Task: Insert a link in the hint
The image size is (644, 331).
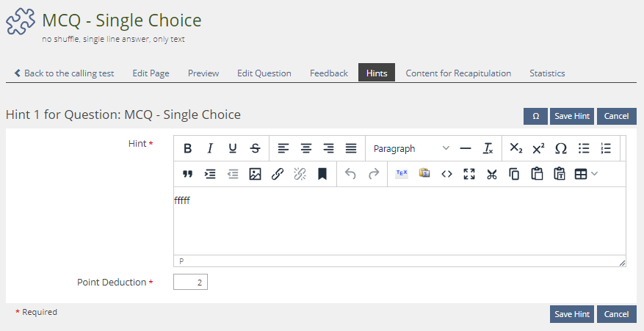Action: point(278,174)
